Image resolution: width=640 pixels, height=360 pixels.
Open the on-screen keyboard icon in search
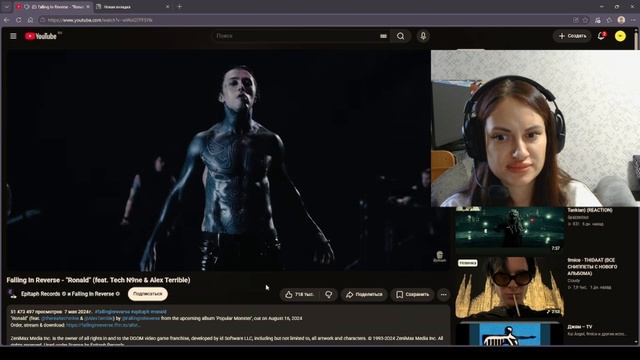pyautogui.click(x=383, y=36)
